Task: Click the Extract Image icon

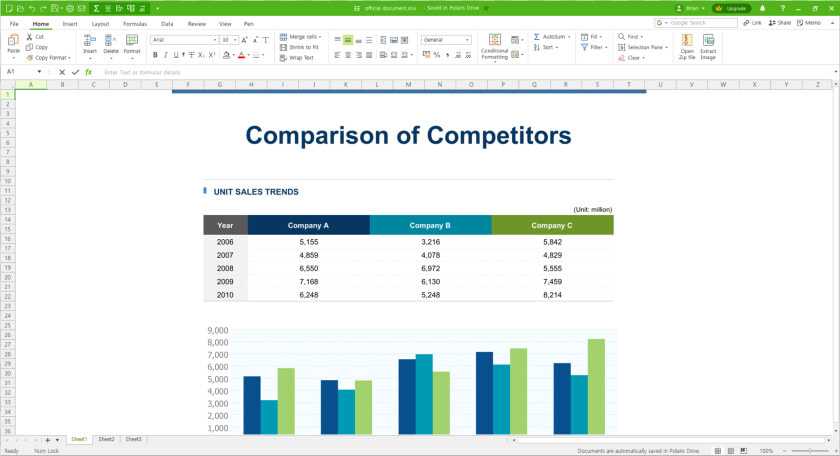Action: (x=708, y=40)
